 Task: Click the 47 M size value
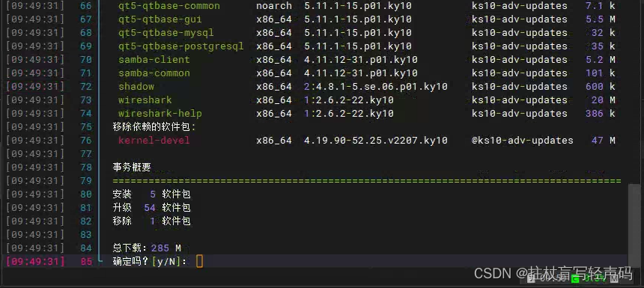604,141
